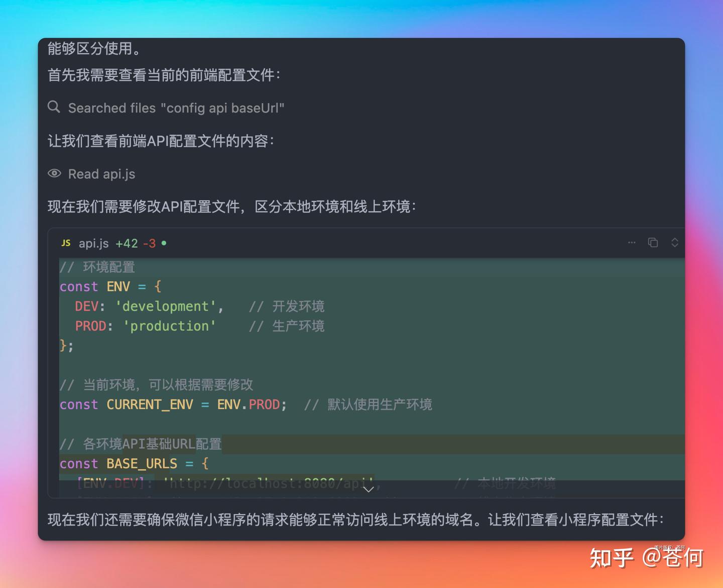Open the api.js file name link
The height and width of the screenshot is (588, 723).
point(93,243)
